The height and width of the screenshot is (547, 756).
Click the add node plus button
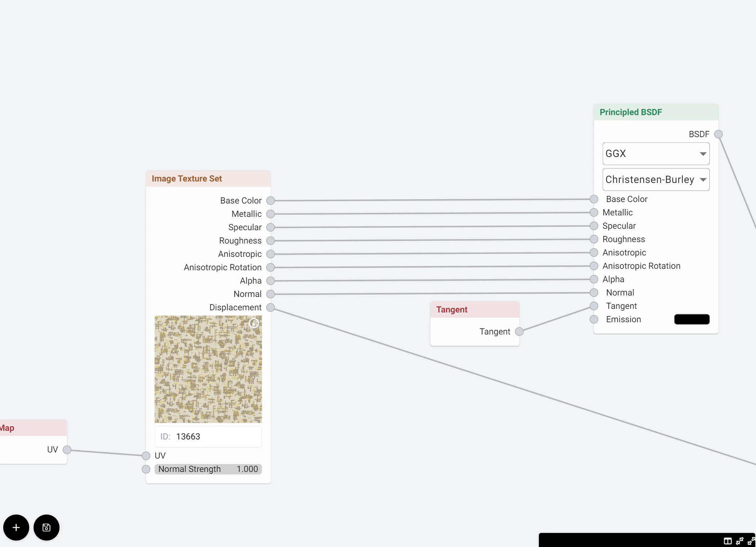[16, 528]
